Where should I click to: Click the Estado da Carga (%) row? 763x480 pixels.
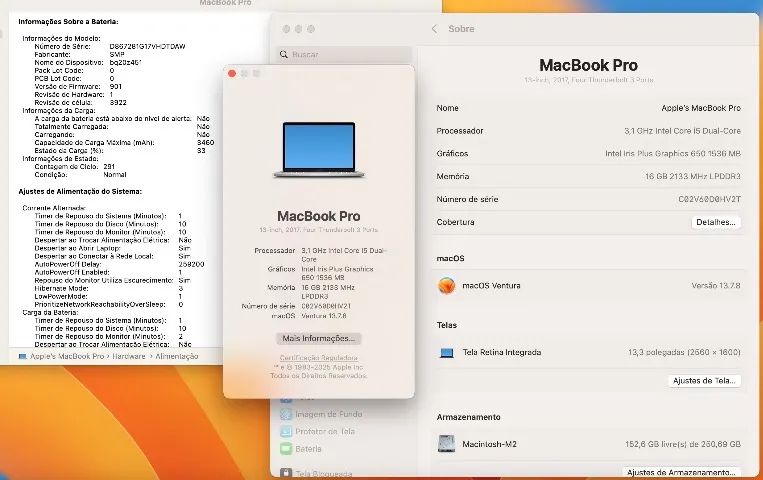(x=120, y=150)
